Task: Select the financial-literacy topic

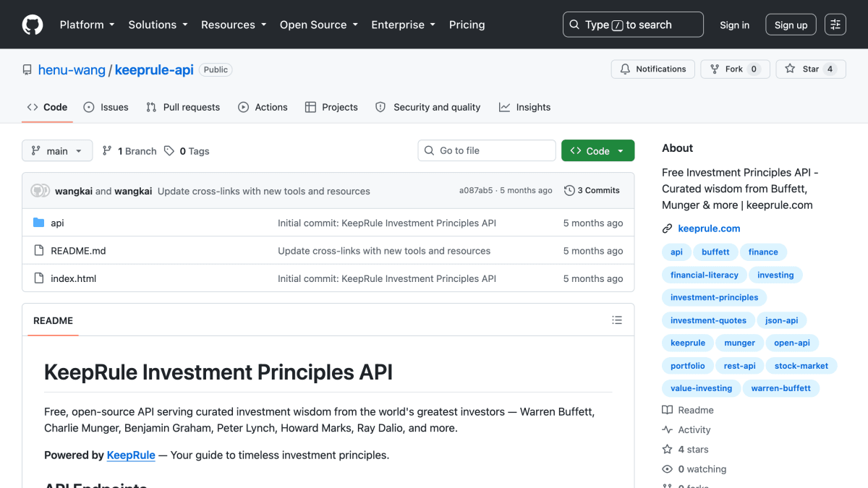Action: (x=705, y=275)
